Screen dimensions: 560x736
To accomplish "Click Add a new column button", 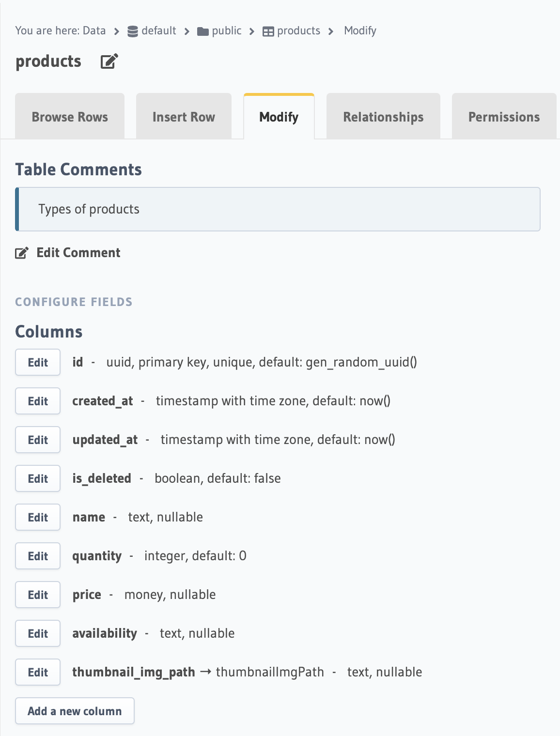I will pyautogui.click(x=75, y=711).
